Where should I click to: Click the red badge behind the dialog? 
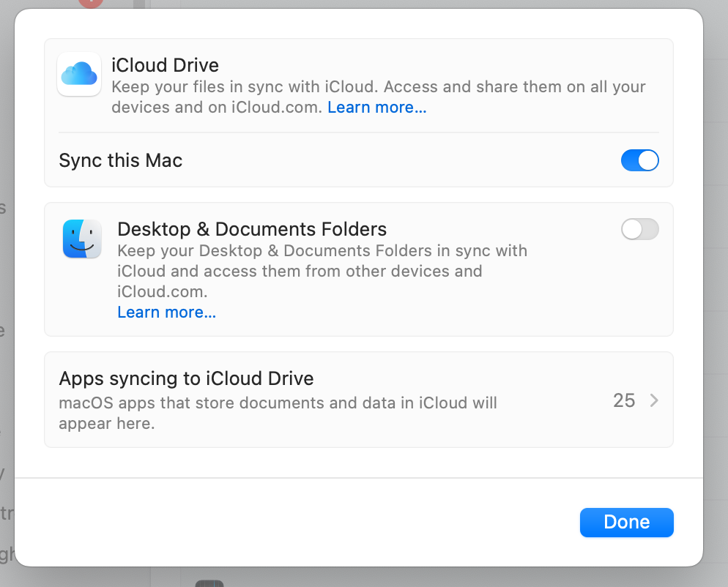pos(91,3)
